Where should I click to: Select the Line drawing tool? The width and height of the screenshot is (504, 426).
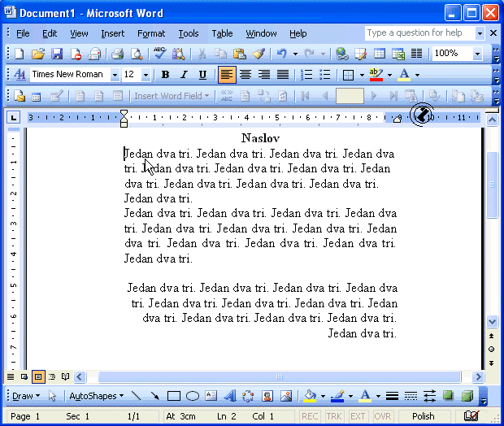tap(137, 396)
